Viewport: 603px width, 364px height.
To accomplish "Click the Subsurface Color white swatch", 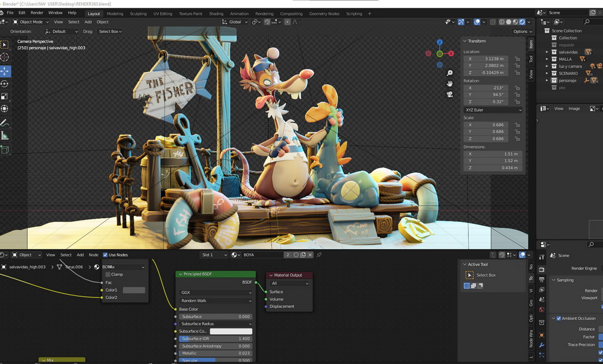I will tap(231, 331).
